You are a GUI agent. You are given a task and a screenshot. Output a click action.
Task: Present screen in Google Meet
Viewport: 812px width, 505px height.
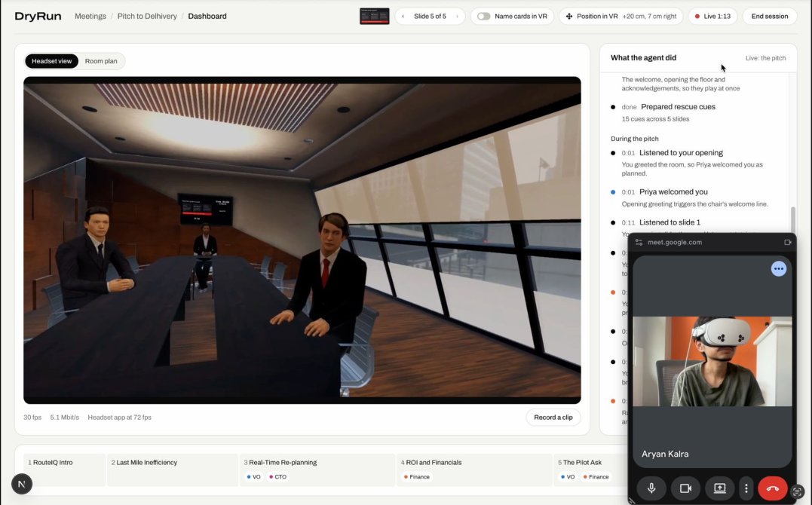point(720,488)
